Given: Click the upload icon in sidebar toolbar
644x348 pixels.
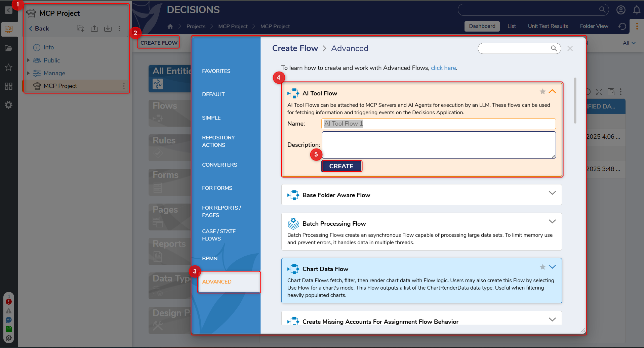Looking at the screenshot, I should 94,29.
